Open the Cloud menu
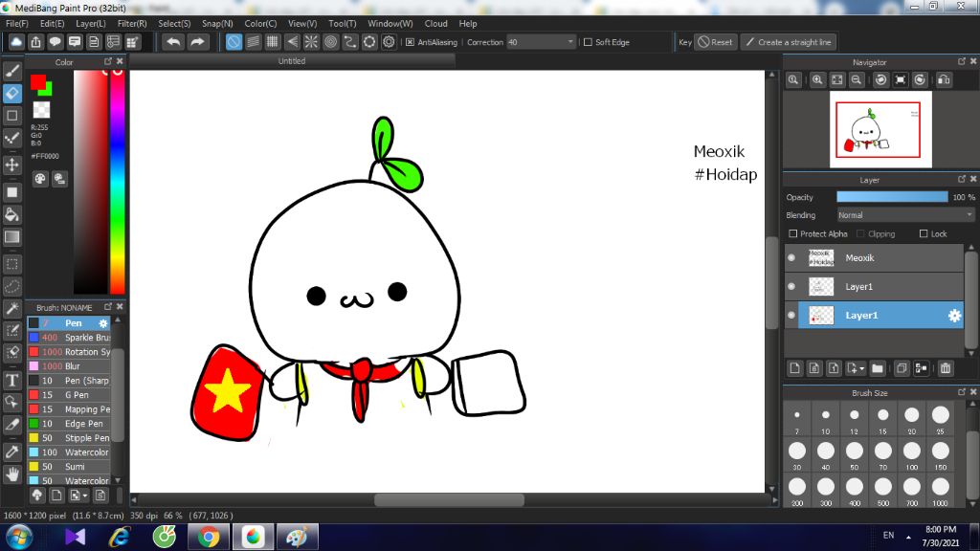Screen dimensions: 980x551 [436, 24]
